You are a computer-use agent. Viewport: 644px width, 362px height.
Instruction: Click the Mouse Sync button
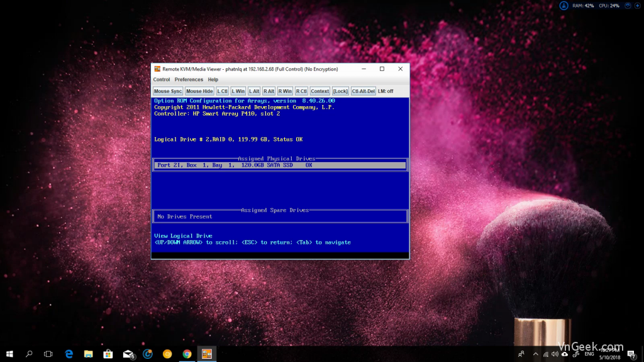pyautogui.click(x=167, y=91)
